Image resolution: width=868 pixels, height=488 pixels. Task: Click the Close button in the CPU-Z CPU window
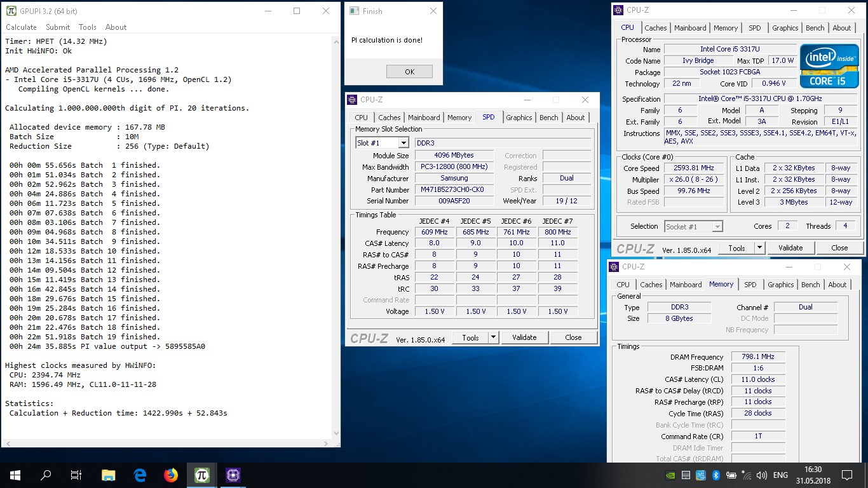click(x=839, y=248)
